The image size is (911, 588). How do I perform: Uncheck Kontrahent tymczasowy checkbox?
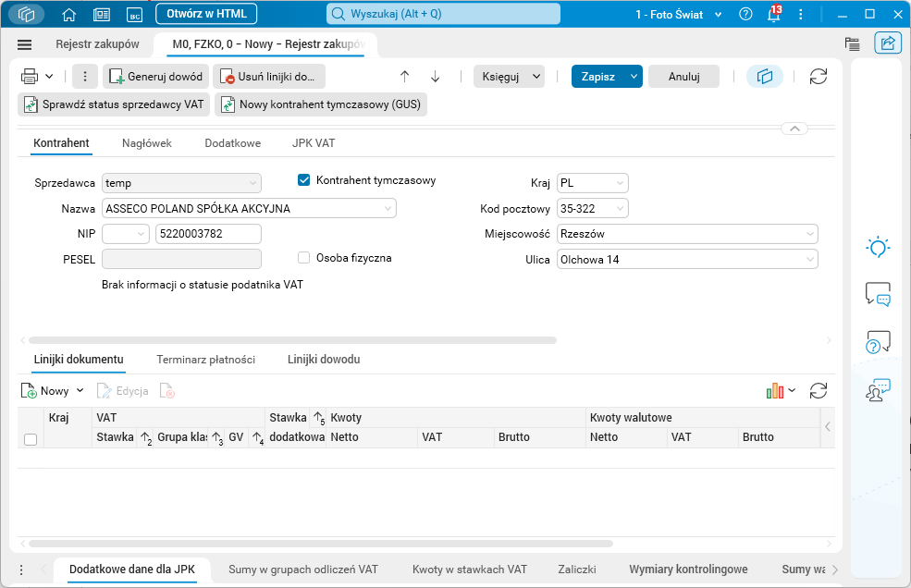304,180
